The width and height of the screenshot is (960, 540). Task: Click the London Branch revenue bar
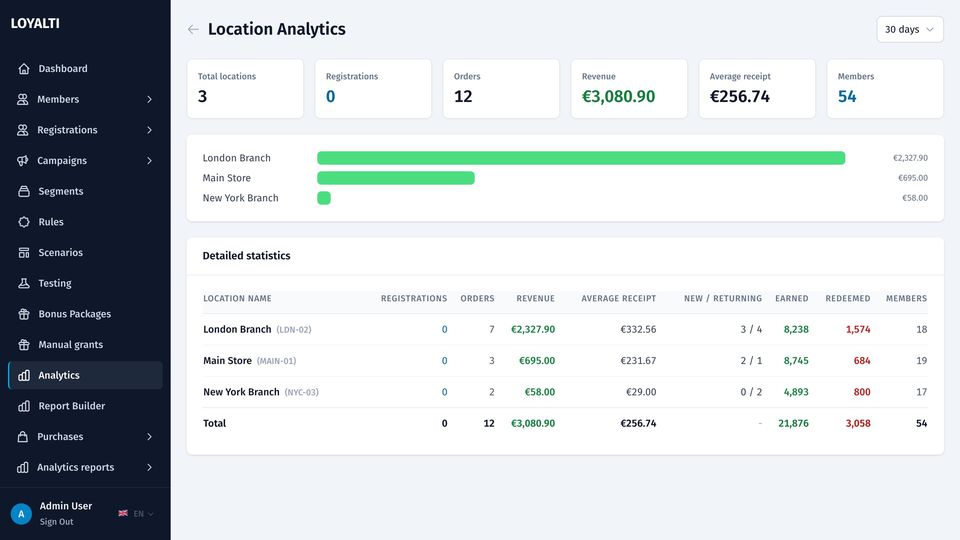pos(581,158)
